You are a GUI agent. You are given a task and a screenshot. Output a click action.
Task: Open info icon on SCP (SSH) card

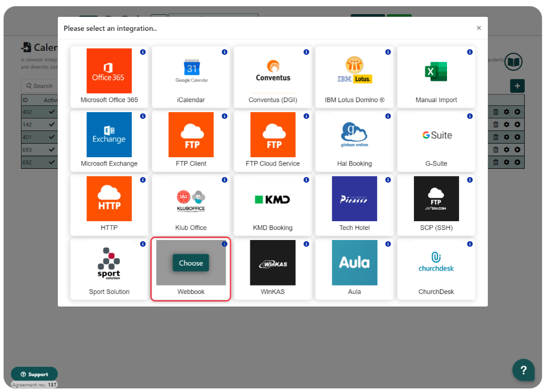470,180
